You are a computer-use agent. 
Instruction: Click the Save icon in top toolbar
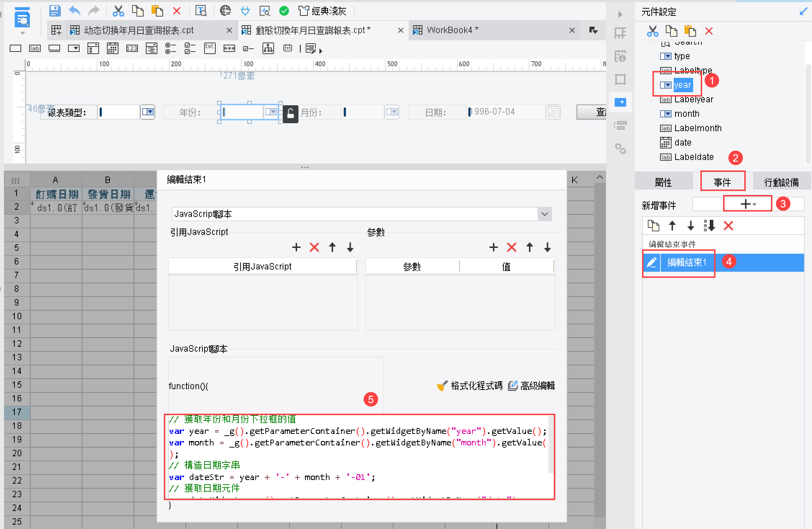(x=55, y=11)
